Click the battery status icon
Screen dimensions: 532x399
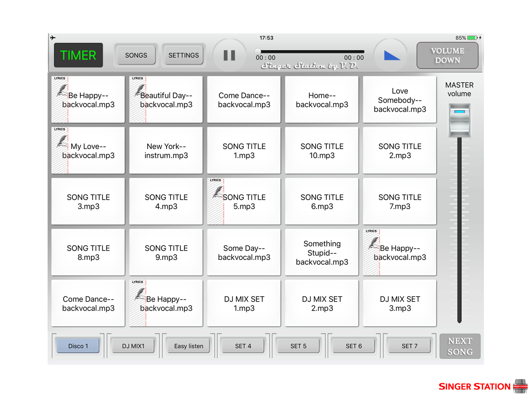click(x=472, y=38)
